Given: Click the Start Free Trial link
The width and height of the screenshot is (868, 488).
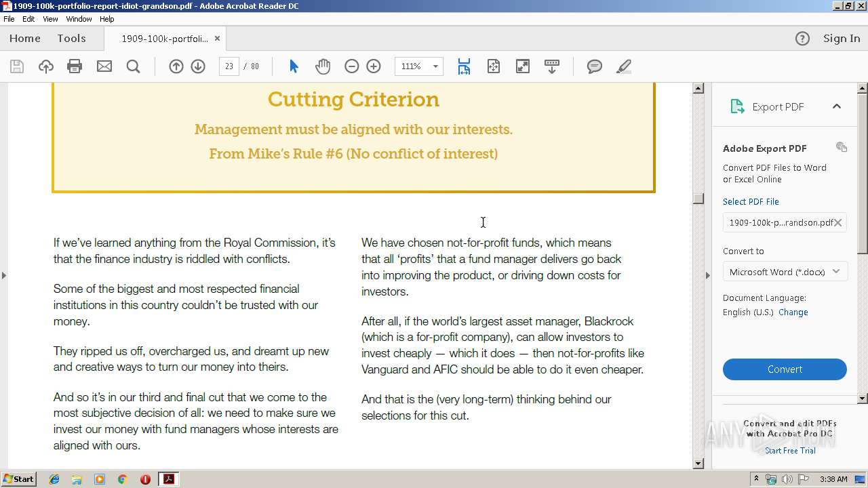Looking at the screenshot, I should (790, 451).
